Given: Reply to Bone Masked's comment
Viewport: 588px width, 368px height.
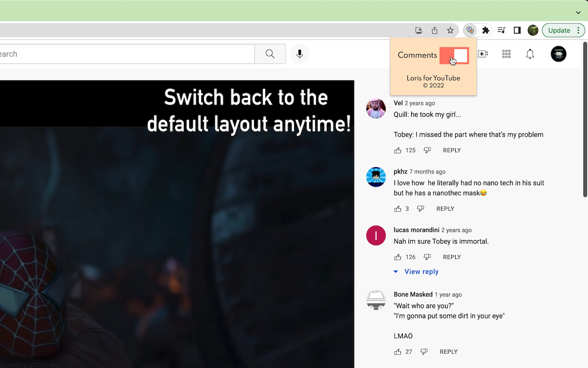Looking at the screenshot, I should (448, 352).
